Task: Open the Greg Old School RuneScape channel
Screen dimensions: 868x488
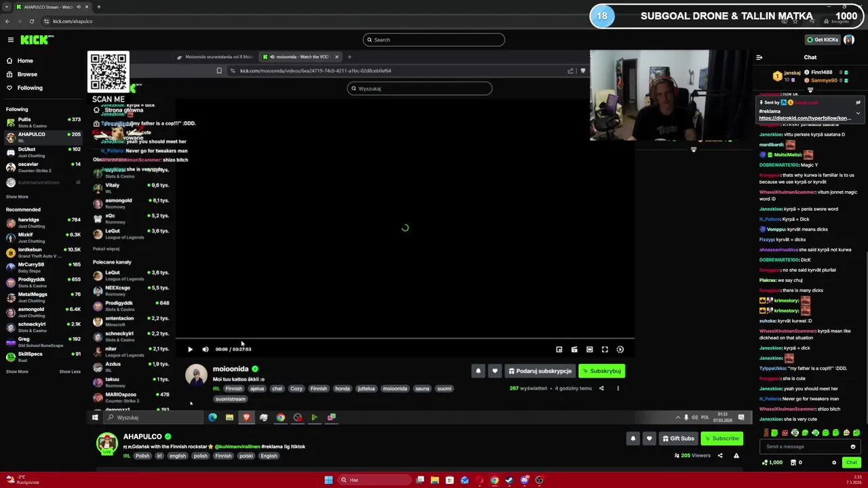Action: (42, 342)
